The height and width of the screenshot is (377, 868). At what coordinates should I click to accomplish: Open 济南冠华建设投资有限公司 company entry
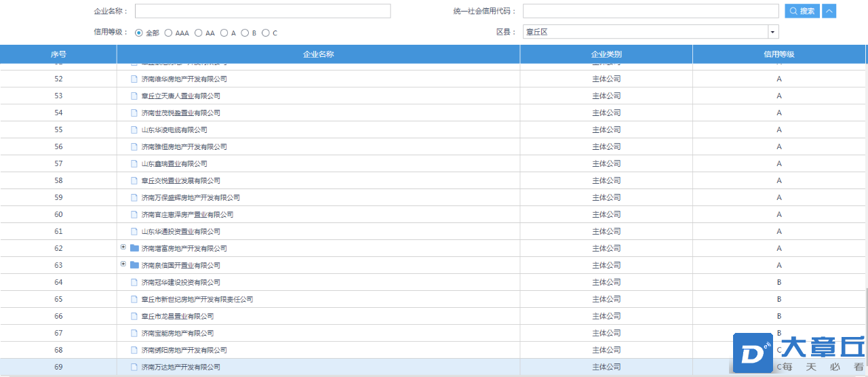pyautogui.click(x=181, y=283)
